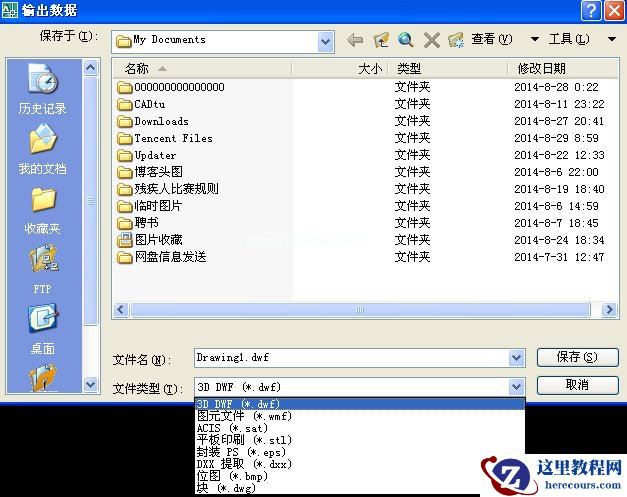Click the date 2014-7-31 12:47
Screen dimensions: 627x497
click(559, 257)
